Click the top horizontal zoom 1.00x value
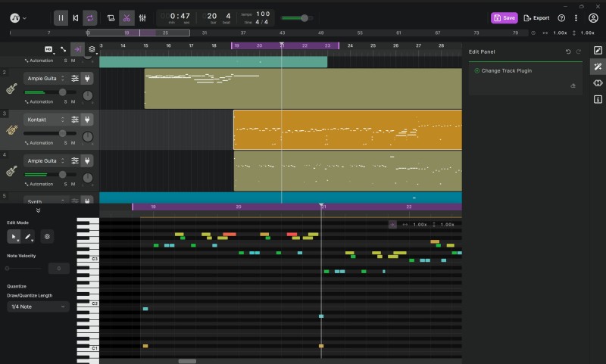The width and height of the screenshot is (606, 364). click(x=560, y=33)
